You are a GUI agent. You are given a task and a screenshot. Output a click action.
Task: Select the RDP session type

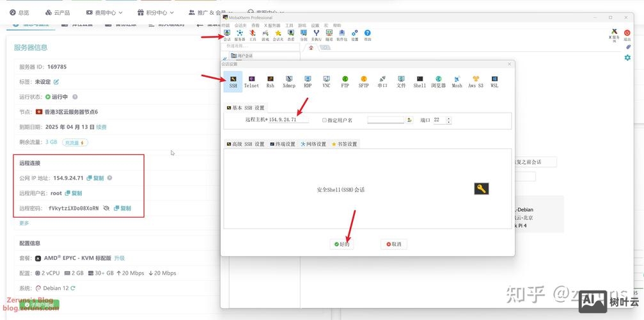[308, 82]
